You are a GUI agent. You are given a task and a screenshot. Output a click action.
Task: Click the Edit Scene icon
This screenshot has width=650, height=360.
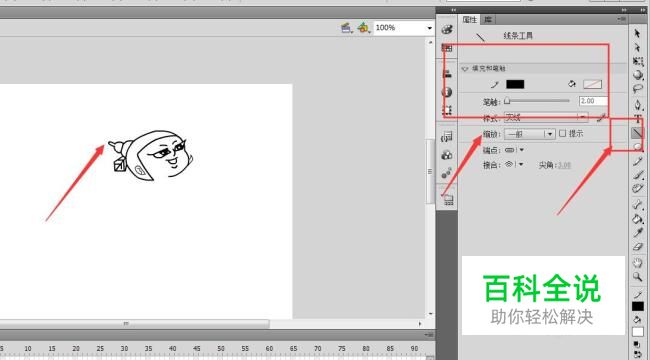click(346, 28)
